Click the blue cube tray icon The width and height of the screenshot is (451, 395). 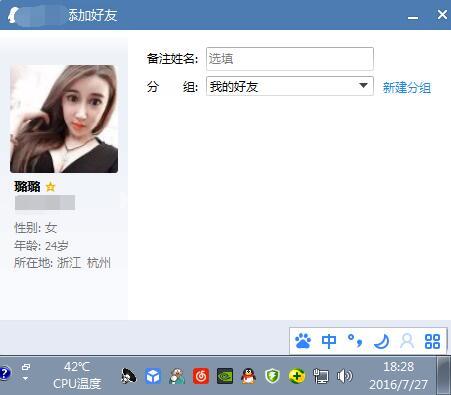pos(153,376)
